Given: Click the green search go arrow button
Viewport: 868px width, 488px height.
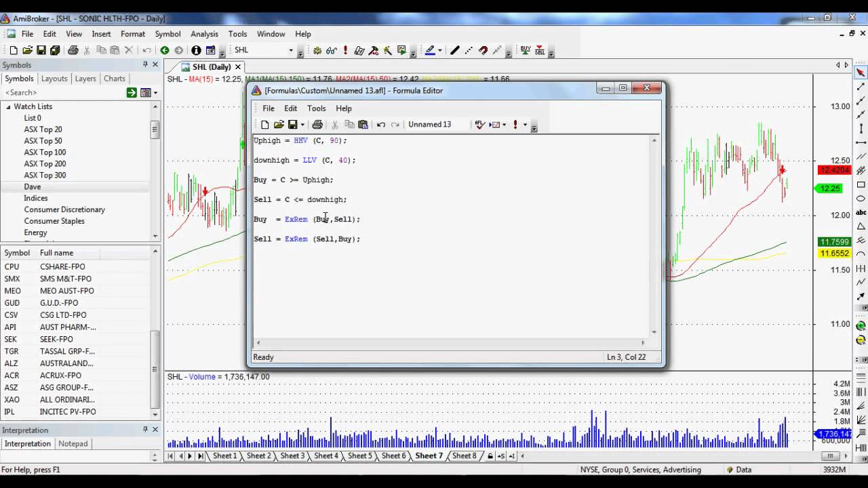Looking at the screenshot, I should [x=132, y=92].
